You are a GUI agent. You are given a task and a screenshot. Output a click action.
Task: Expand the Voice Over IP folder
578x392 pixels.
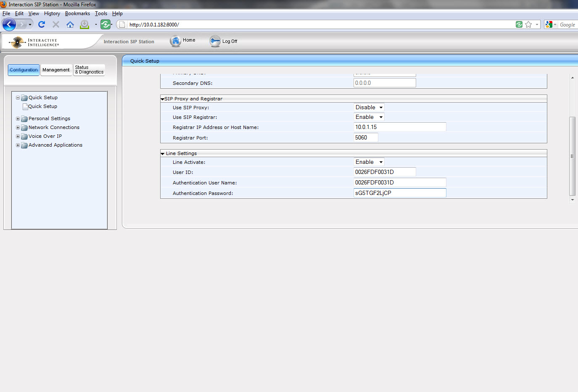[18, 137]
